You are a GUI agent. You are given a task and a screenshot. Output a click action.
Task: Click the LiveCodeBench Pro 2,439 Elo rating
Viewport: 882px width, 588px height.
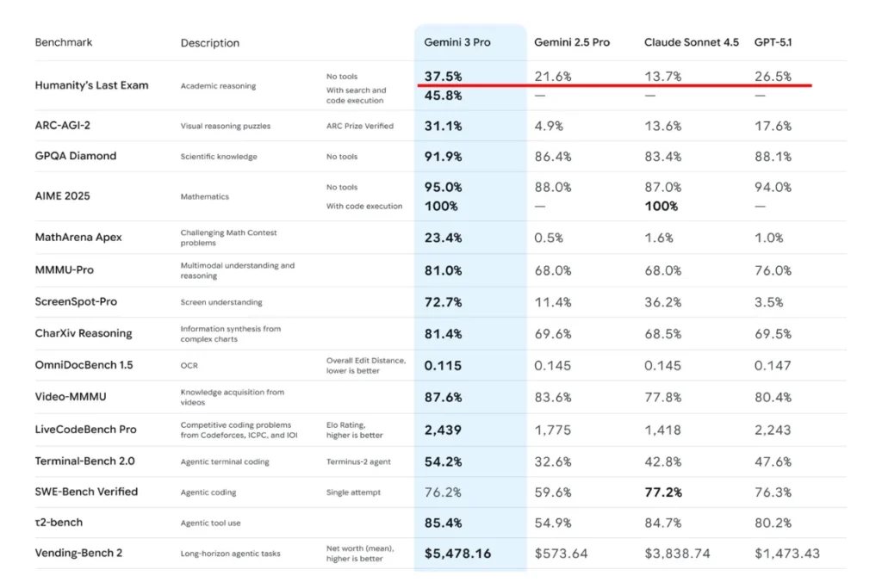(x=443, y=430)
